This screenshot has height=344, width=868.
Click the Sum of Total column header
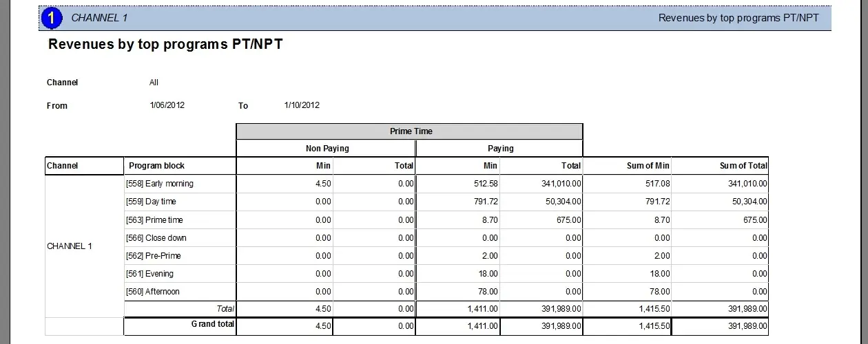tap(743, 166)
